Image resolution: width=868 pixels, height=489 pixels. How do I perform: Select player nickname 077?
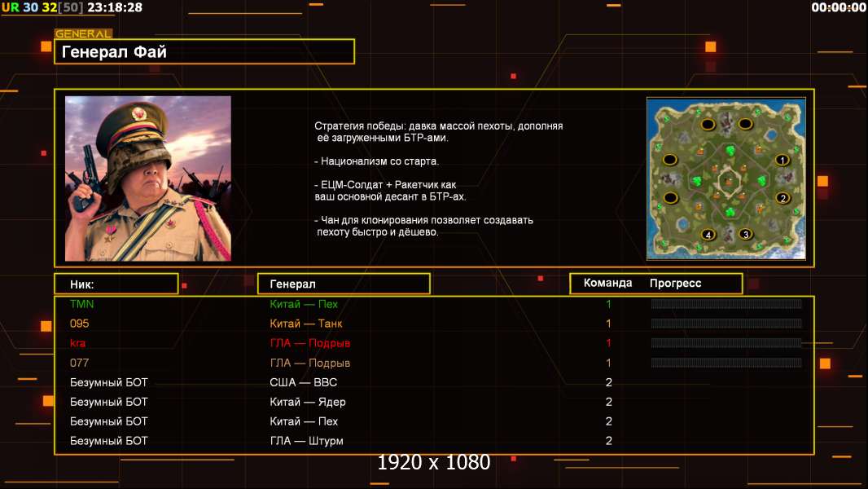coord(79,363)
